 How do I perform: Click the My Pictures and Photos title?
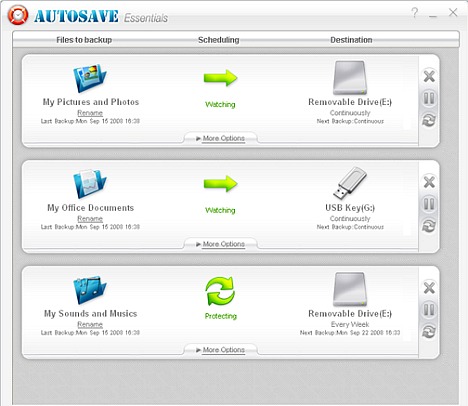91,102
